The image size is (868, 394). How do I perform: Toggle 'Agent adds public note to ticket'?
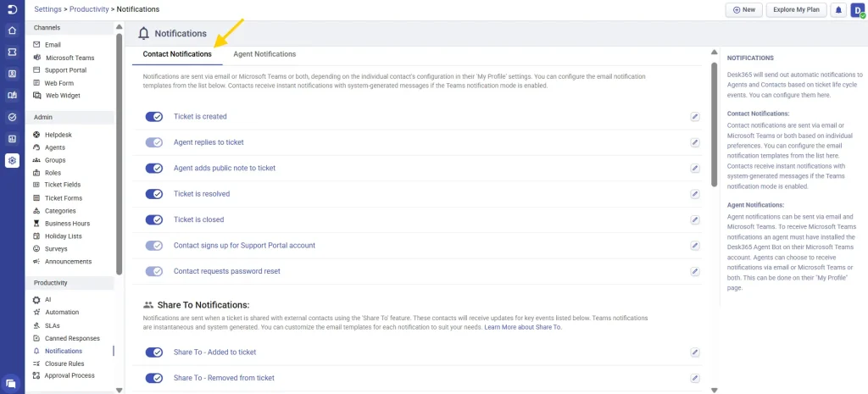(154, 168)
